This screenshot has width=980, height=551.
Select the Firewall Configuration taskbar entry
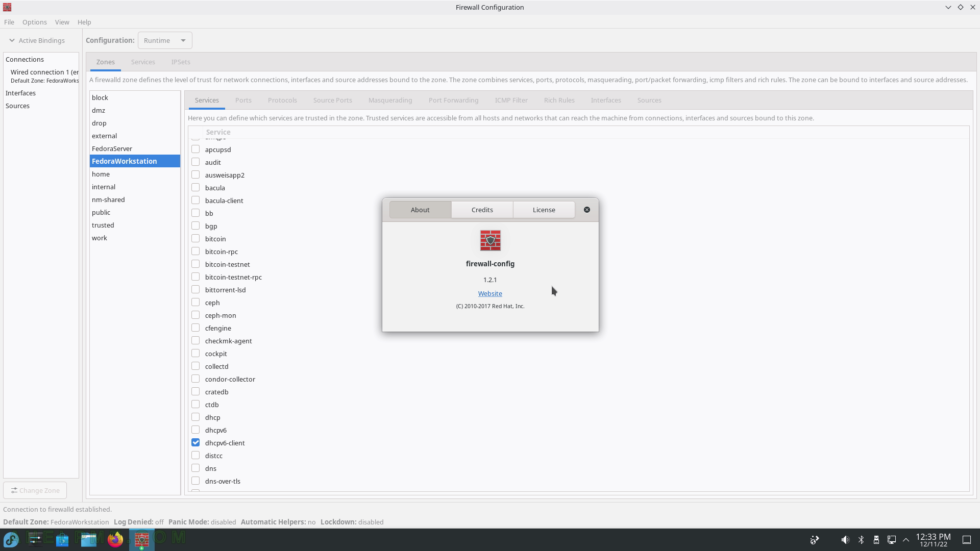[141, 539]
